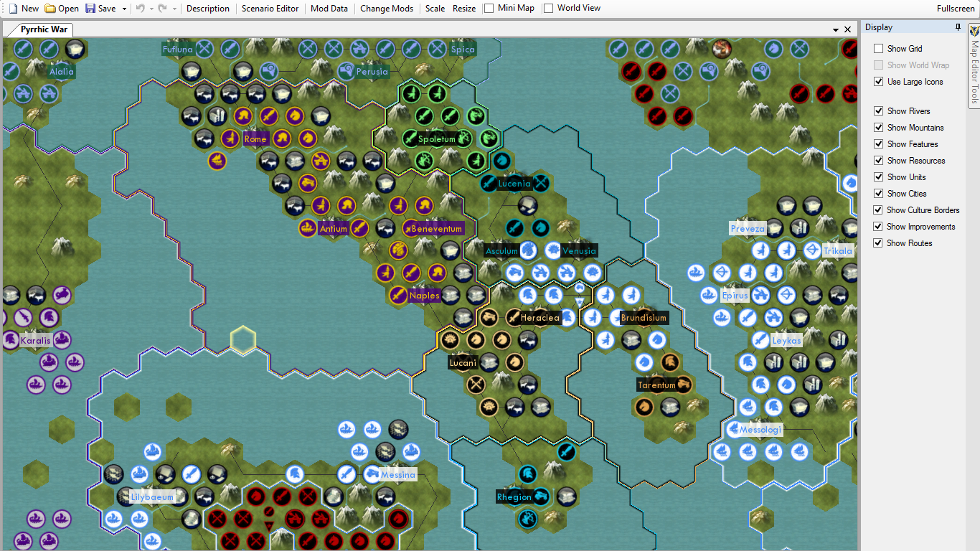Image resolution: width=980 pixels, height=551 pixels.
Task: Select crossed-swords icon right of Lucenia label
Action: (540, 183)
